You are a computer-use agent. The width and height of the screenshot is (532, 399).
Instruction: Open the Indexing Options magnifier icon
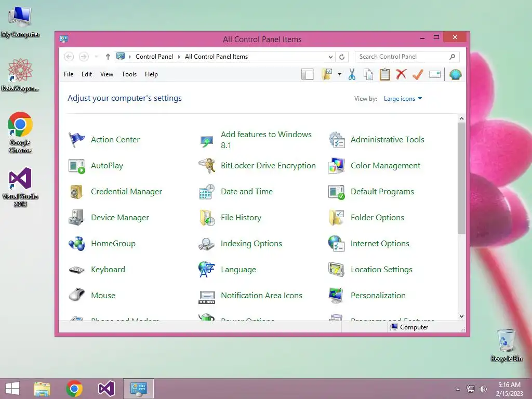[207, 244]
